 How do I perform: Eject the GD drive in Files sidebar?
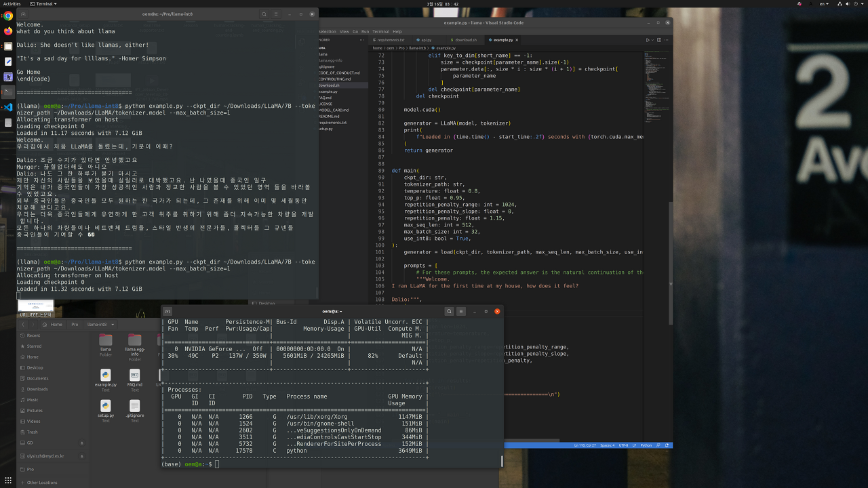[x=82, y=442]
